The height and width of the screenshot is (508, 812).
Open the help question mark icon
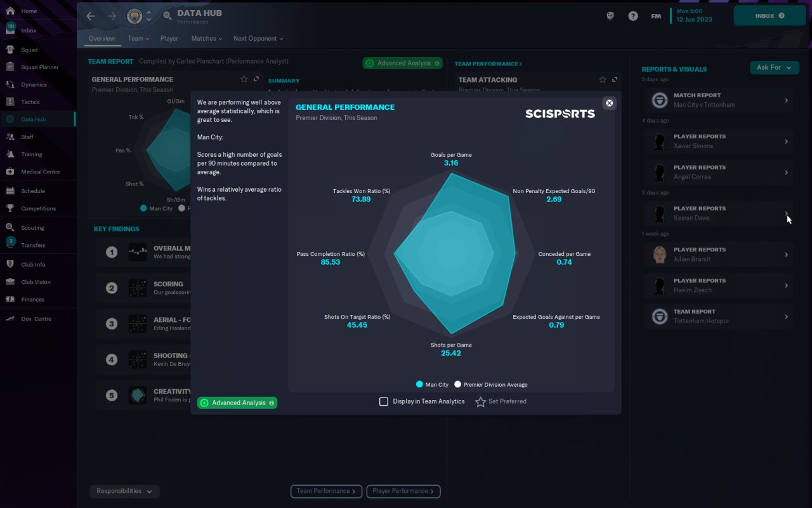point(633,16)
